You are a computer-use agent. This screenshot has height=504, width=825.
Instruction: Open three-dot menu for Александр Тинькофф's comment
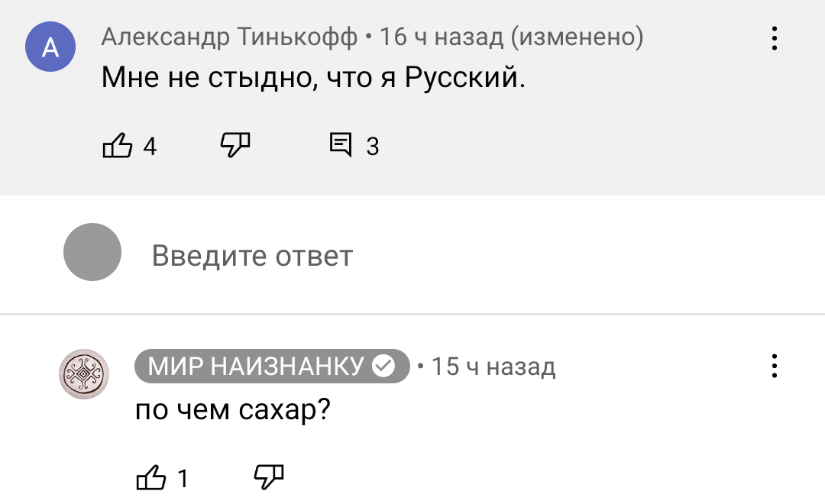pyautogui.click(x=775, y=37)
